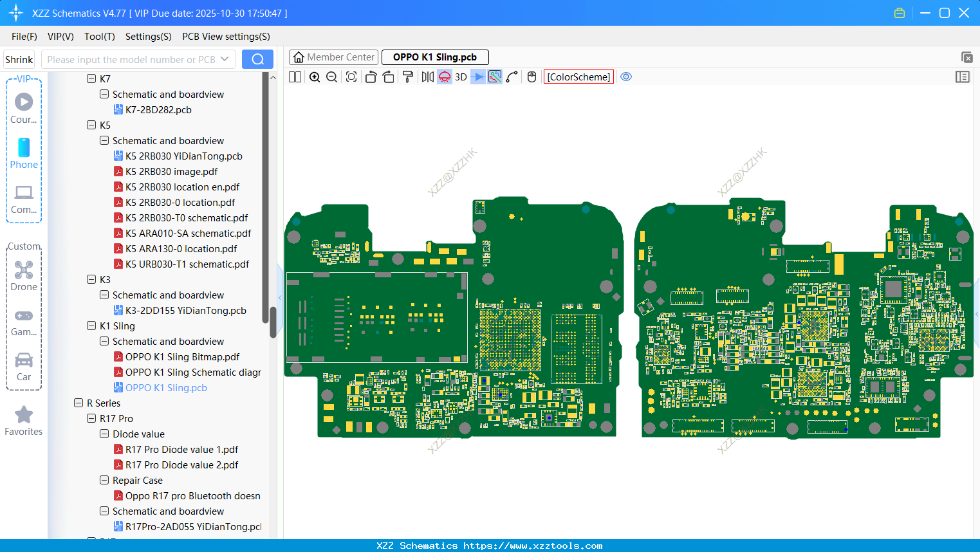The height and width of the screenshot is (552, 980).
Task: Open Favorites star in sidebar
Action: point(24,421)
